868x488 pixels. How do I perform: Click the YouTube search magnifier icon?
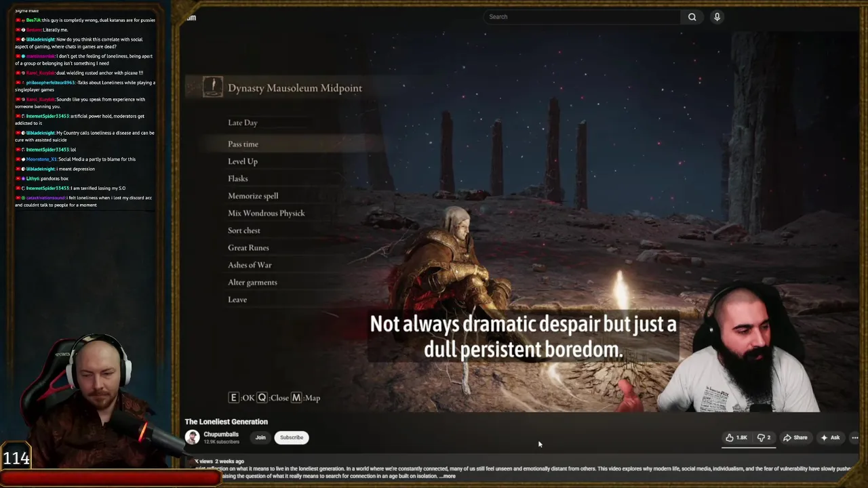click(692, 17)
